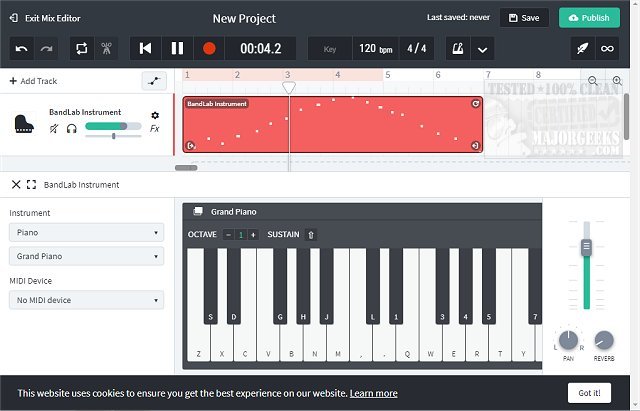
Task: Start recording with the red button
Action: (209, 49)
